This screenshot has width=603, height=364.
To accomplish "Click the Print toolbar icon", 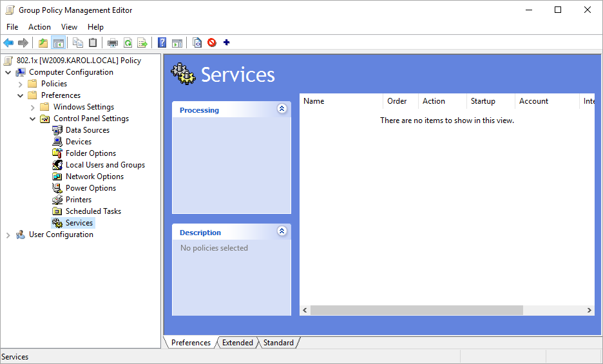I will point(113,43).
